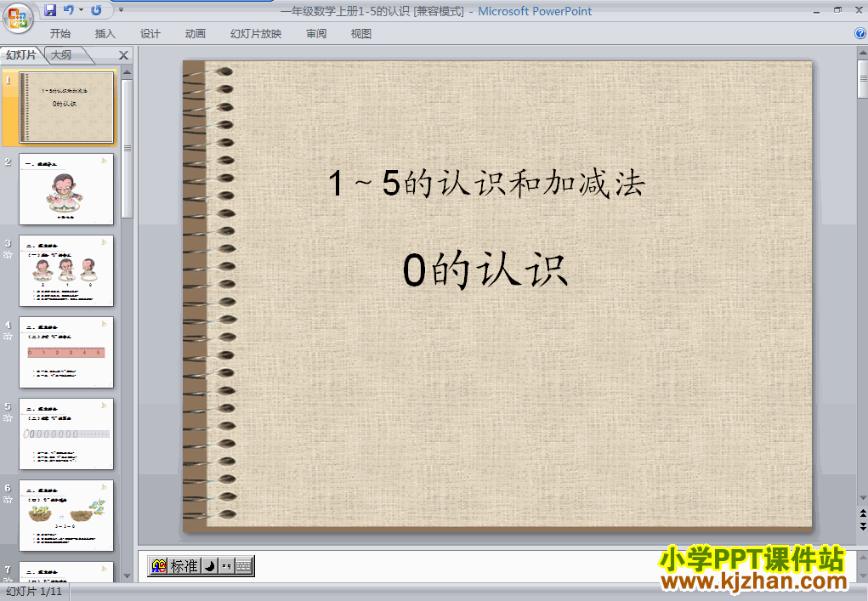This screenshot has height=601, width=868.
Task: Redo with the repeat arrow icon
Action: pyautogui.click(x=96, y=10)
